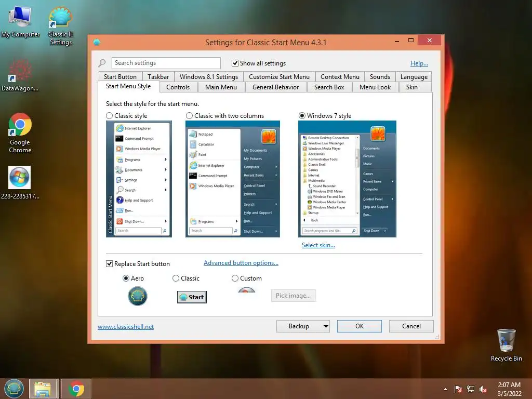Click the Classic style menu preview thumbnail

(x=139, y=179)
